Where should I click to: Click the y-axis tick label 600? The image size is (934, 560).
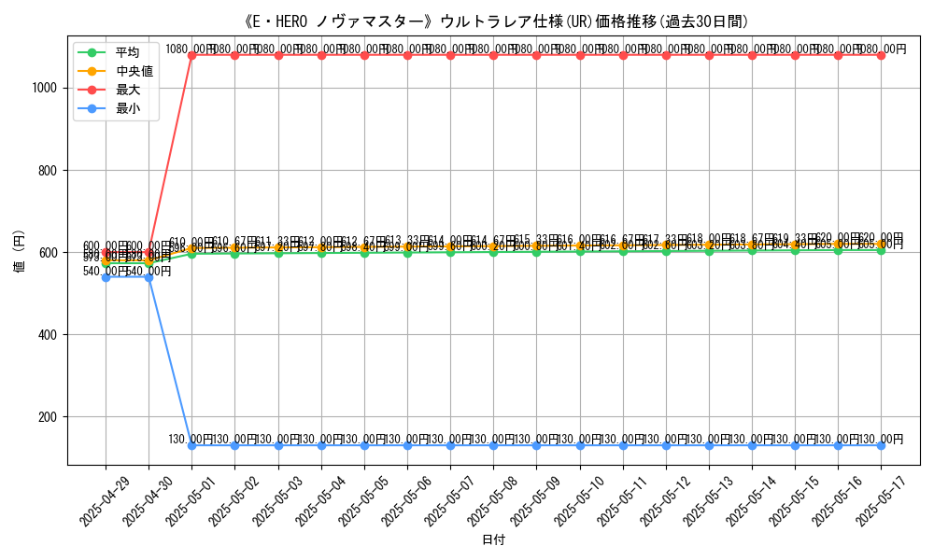(x=48, y=253)
